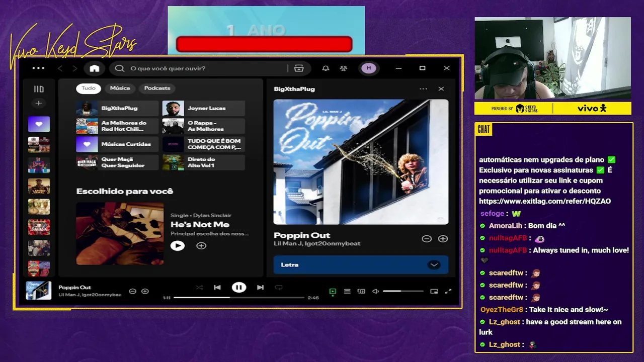Click the He's Not Me title

(200, 225)
